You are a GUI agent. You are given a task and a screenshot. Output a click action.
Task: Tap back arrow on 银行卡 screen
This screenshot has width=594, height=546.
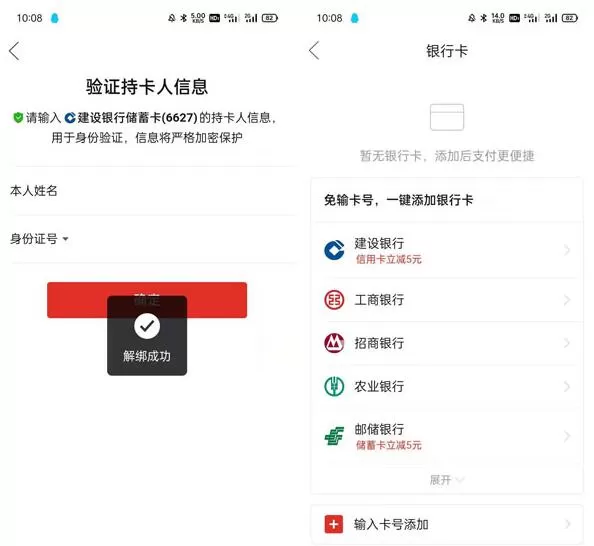[x=314, y=50]
